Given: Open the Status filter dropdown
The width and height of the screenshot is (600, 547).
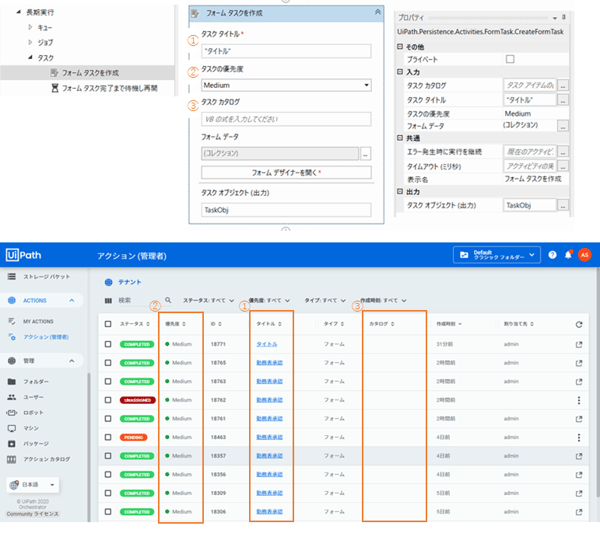Looking at the screenshot, I should point(208,300).
